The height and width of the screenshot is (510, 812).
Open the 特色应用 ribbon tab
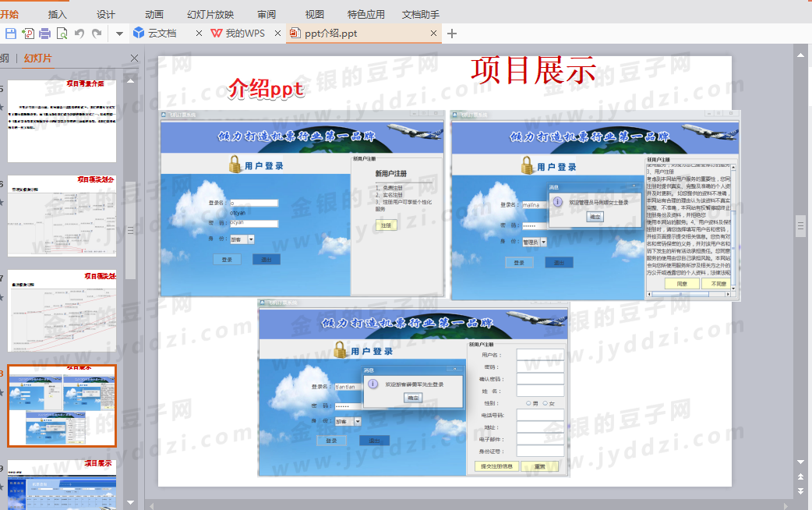coord(365,15)
